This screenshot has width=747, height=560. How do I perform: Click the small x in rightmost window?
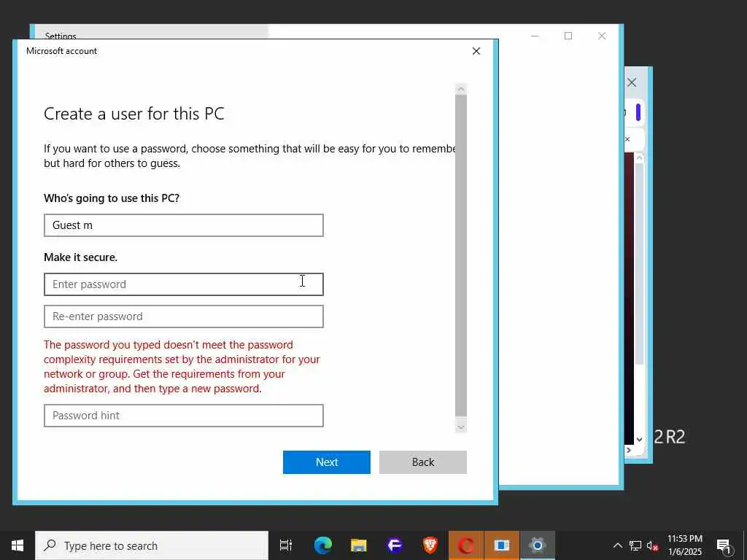point(627,139)
